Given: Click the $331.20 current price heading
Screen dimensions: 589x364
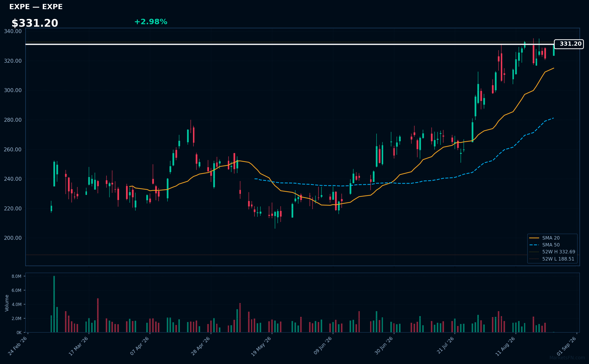Looking at the screenshot, I should click(35, 23).
